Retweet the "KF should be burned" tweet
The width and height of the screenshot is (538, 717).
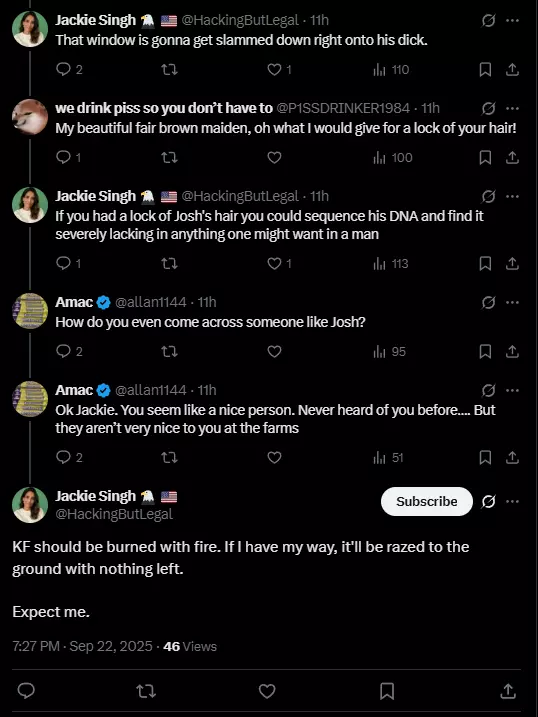(x=146, y=690)
